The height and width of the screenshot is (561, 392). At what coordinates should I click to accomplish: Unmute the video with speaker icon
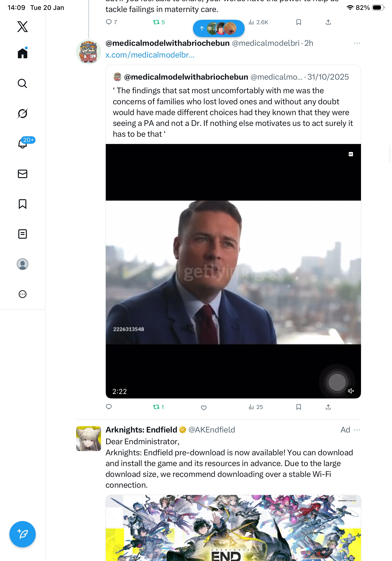[x=351, y=391]
